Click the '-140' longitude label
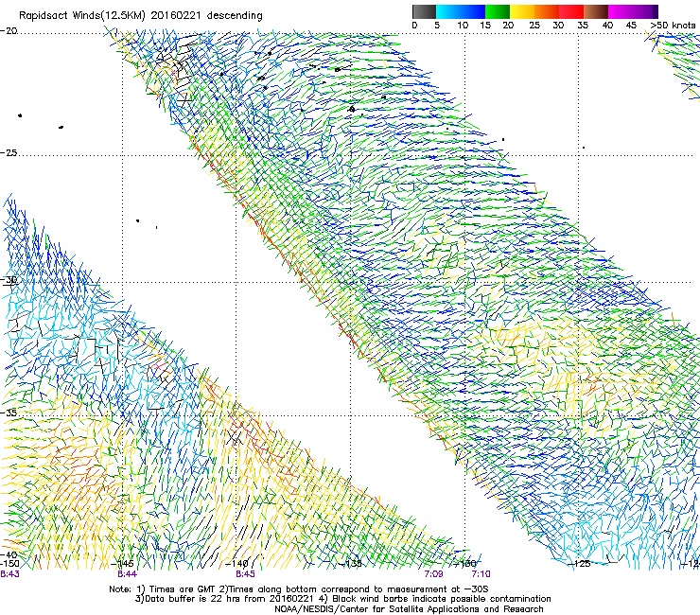700x615 pixels. click(237, 563)
